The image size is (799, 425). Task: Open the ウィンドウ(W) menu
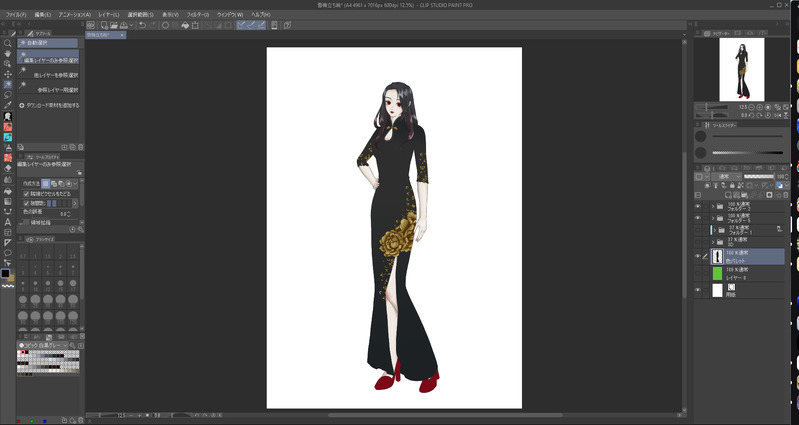coord(230,15)
